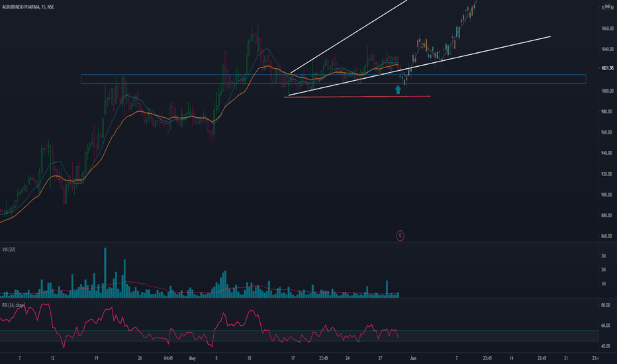Click the 860.00 price axis label
Image resolution: width=617 pixels, height=364 pixels.
pyautogui.click(x=607, y=236)
